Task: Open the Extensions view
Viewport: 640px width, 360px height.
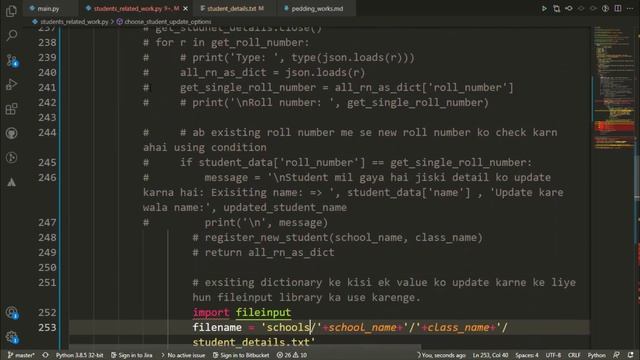Action: click(x=11, y=109)
